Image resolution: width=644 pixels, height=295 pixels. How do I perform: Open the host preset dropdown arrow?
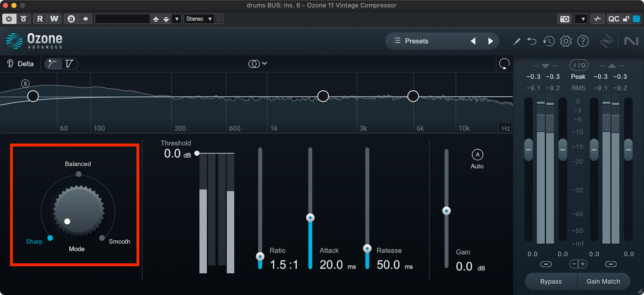coord(177,19)
